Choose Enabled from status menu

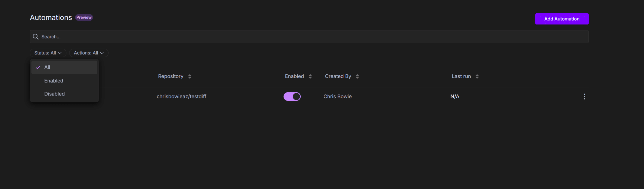[x=54, y=81]
